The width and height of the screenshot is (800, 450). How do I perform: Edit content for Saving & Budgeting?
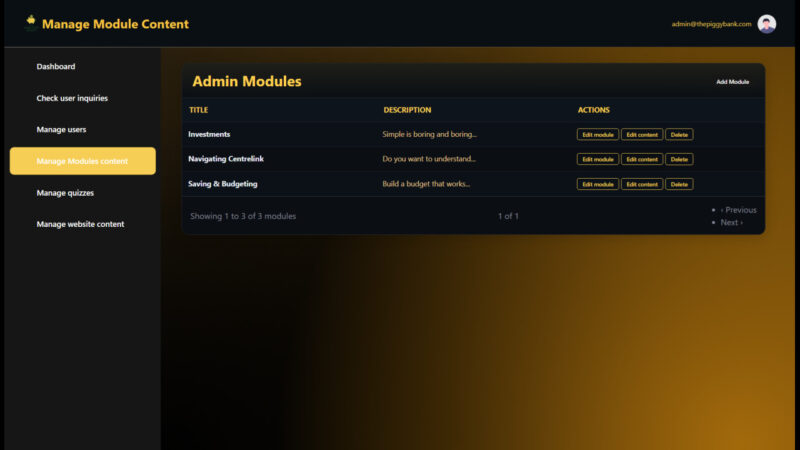pos(642,184)
